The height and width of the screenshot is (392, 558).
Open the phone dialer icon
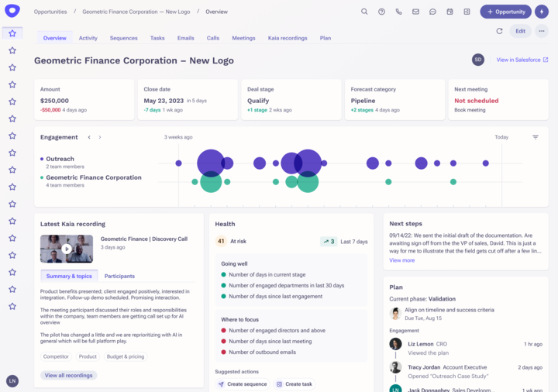click(398, 12)
